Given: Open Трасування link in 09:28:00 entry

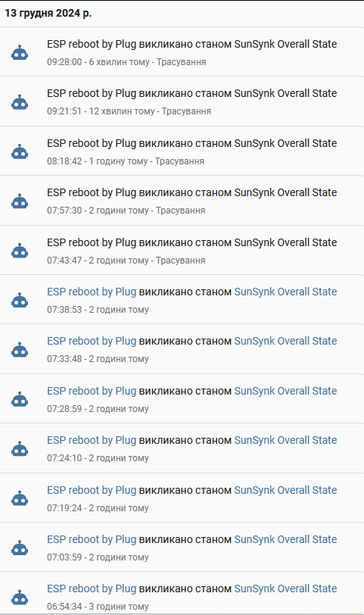Looking at the screenshot, I should pos(182,62).
